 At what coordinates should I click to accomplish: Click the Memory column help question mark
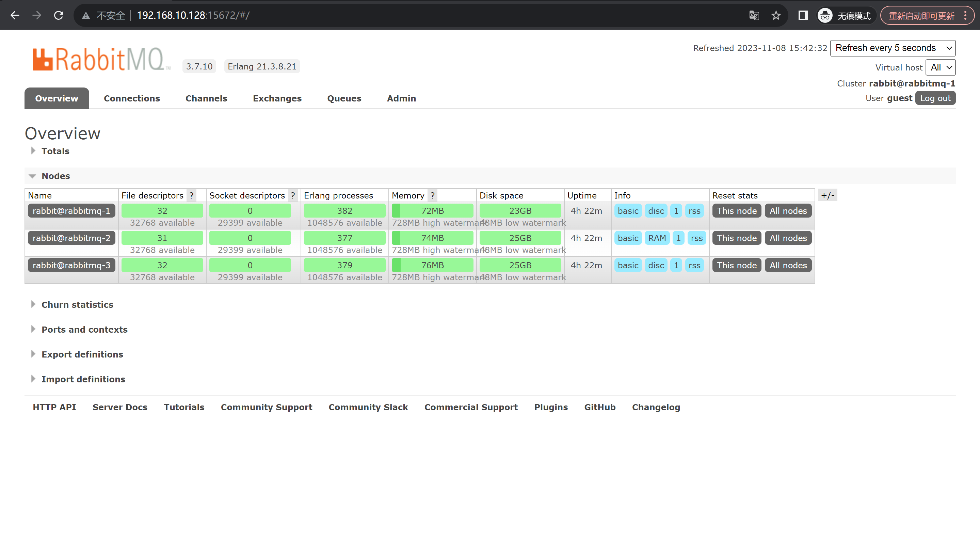click(x=432, y=195)
